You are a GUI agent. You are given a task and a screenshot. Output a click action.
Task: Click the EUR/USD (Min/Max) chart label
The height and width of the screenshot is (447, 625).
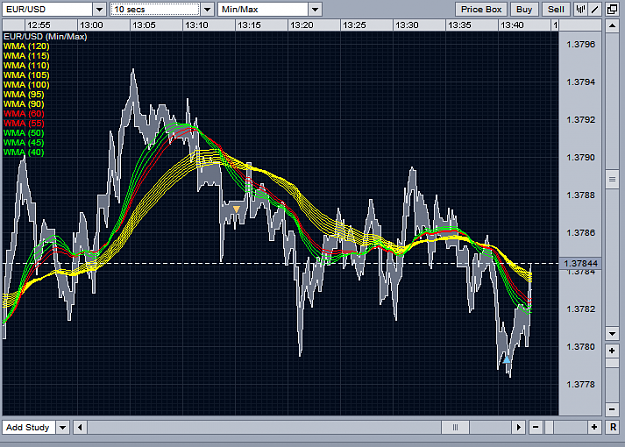click(45, 37)
